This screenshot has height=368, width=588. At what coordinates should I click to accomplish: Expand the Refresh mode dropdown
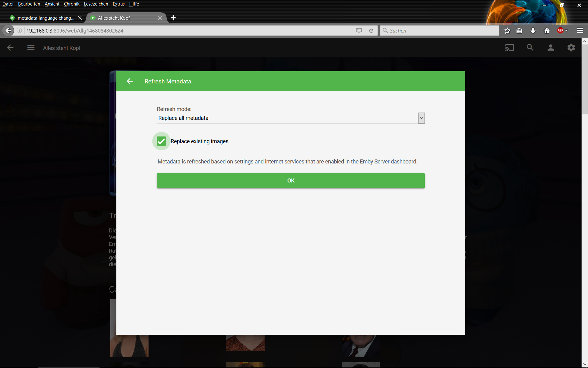pyautogui.click(x=421, y=118)
